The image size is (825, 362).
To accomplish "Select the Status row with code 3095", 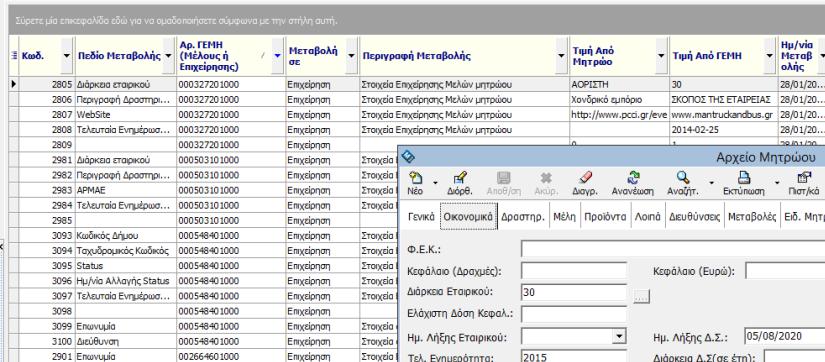I will click(203, 266).
